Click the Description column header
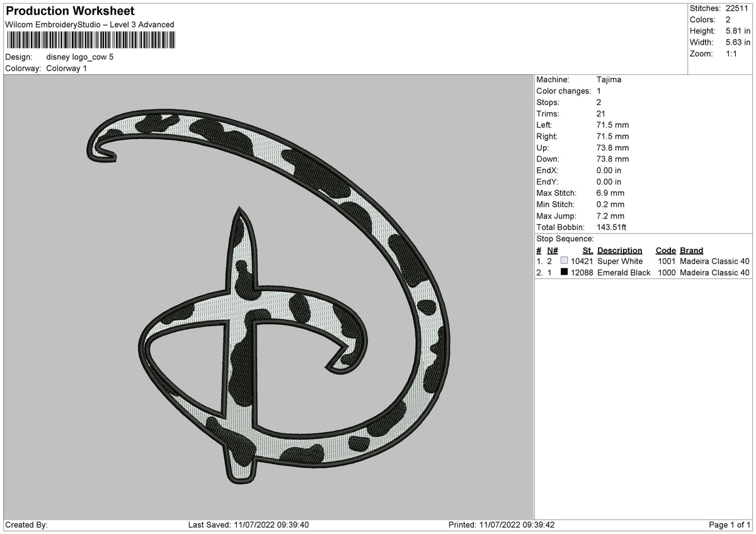This screenshot has height=534, width=756. coord(620,250)
